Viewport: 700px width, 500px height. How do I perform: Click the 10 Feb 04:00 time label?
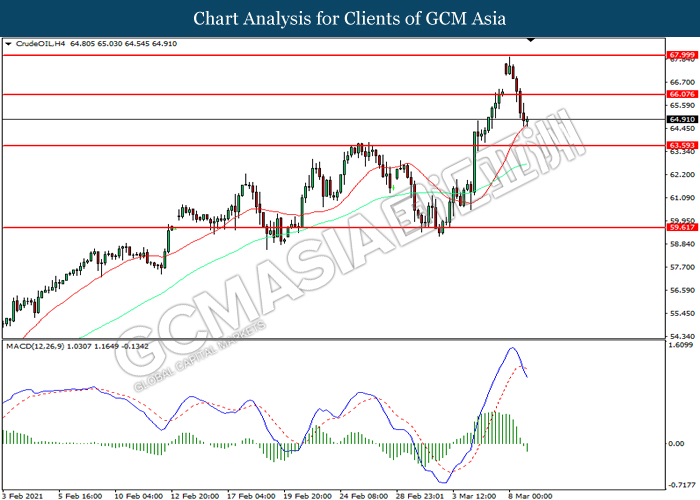(138, 496)
